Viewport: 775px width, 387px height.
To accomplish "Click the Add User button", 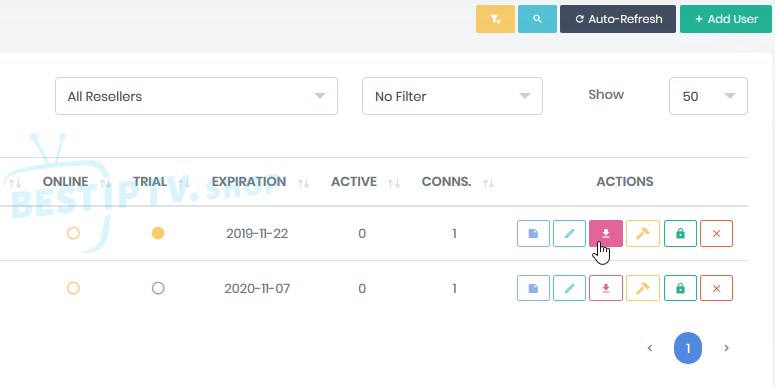I will pos(726,19).
